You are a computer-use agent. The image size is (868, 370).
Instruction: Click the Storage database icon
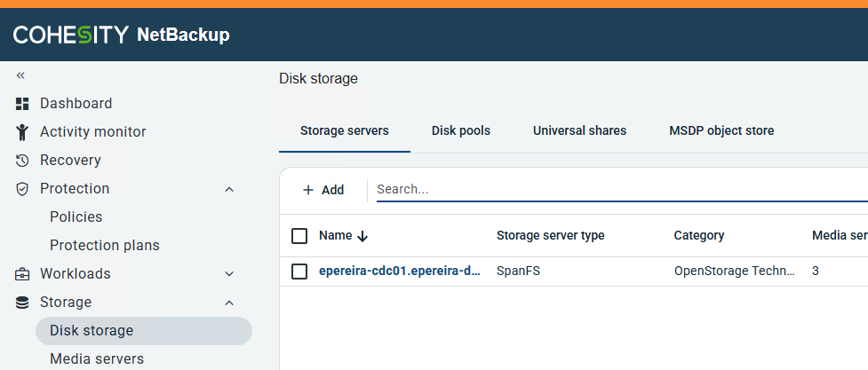coord(23,303)
